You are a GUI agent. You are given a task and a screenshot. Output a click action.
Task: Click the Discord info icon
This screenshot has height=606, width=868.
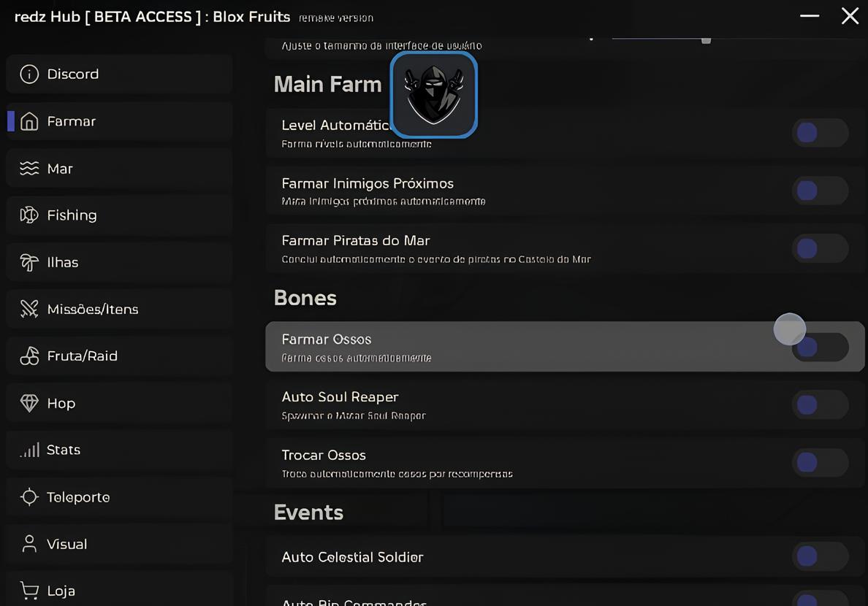point(29,74)
